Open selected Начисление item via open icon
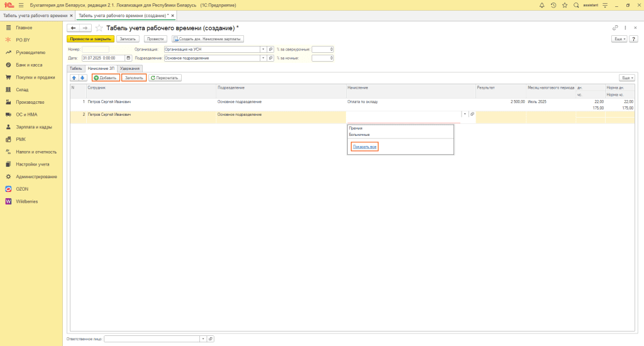 [x=472, y=114]
